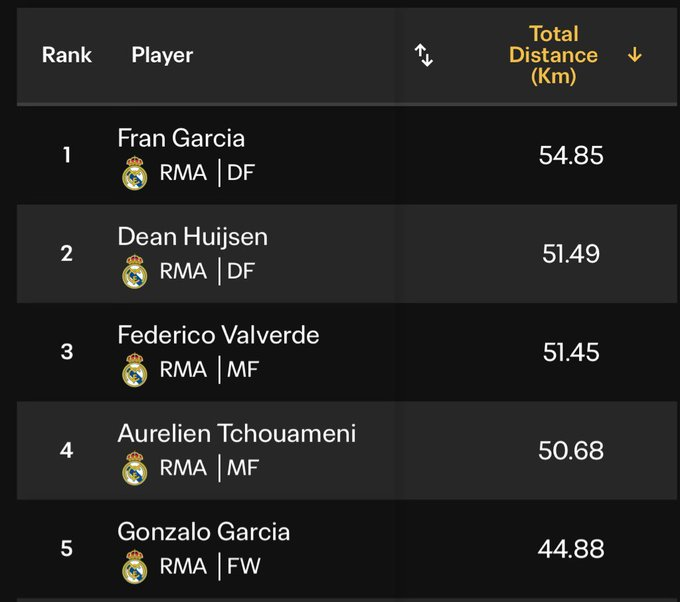Click Real Madrid crest beside Dean Huijsen
This screenshot has height=602, width=680.
click(x=135, y=272)
